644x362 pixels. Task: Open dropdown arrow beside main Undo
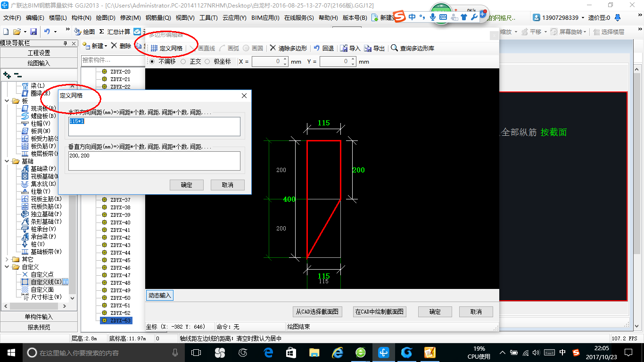[55, 32]
